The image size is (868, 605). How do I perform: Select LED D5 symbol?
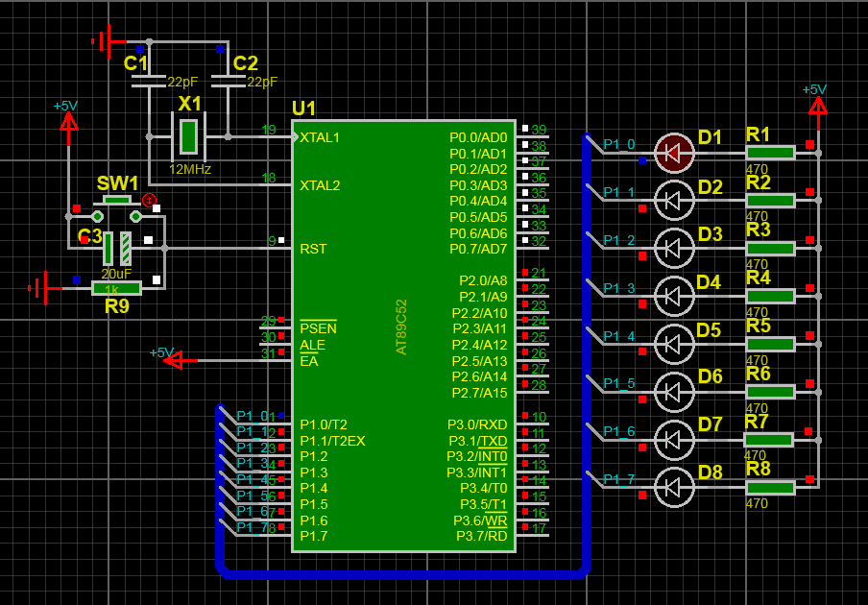tap(674, 345)
